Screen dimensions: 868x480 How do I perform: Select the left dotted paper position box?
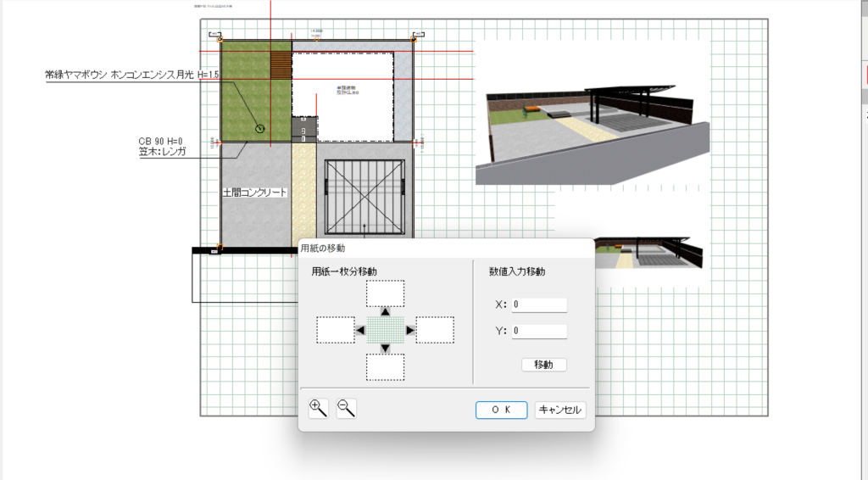click(335, 330)
